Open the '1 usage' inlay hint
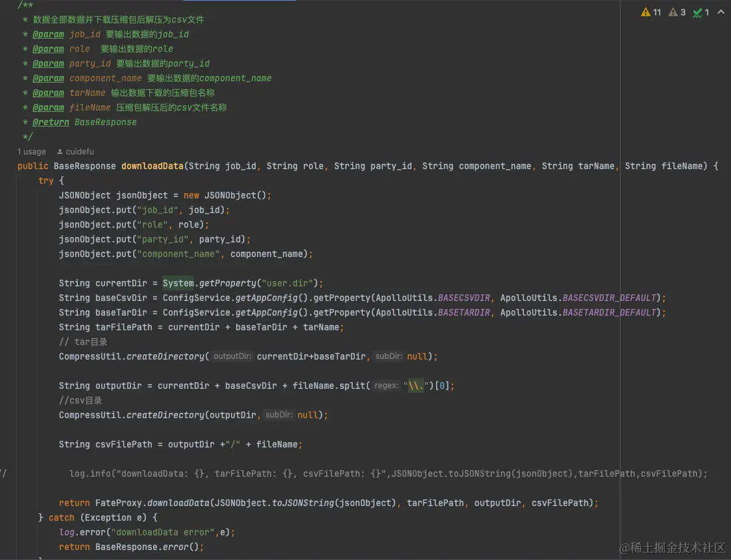 click(x=31, y=152)
